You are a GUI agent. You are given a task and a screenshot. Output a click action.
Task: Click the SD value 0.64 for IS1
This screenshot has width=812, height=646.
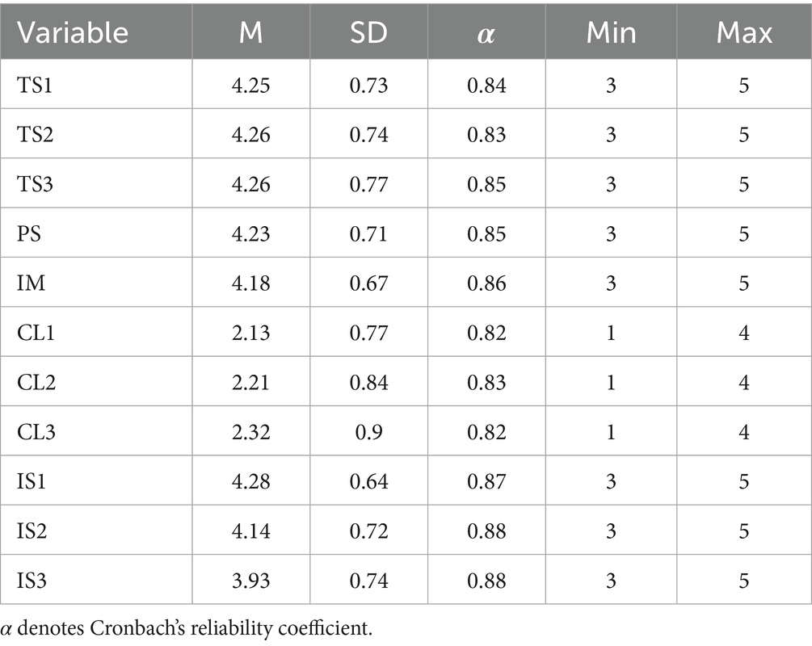368,481
